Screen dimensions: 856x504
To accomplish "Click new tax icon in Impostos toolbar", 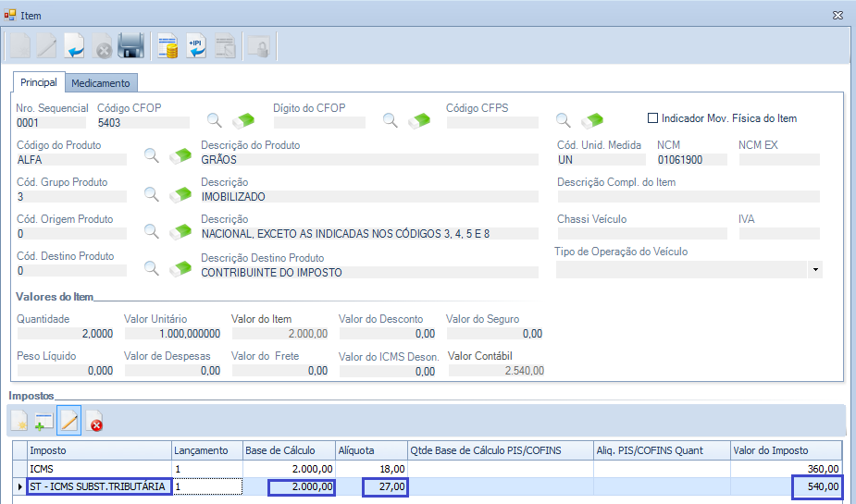I will [20, 423].
